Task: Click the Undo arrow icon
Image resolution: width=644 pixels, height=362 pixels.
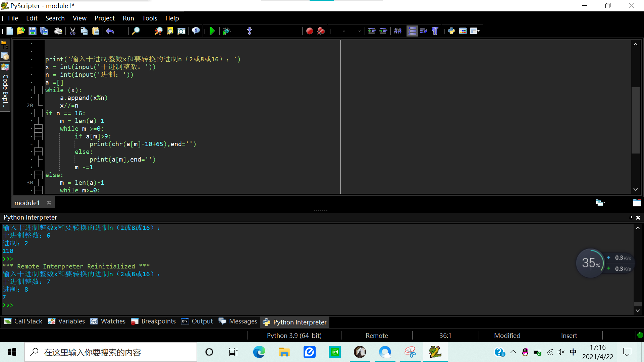Action: (x=110, y=31)
